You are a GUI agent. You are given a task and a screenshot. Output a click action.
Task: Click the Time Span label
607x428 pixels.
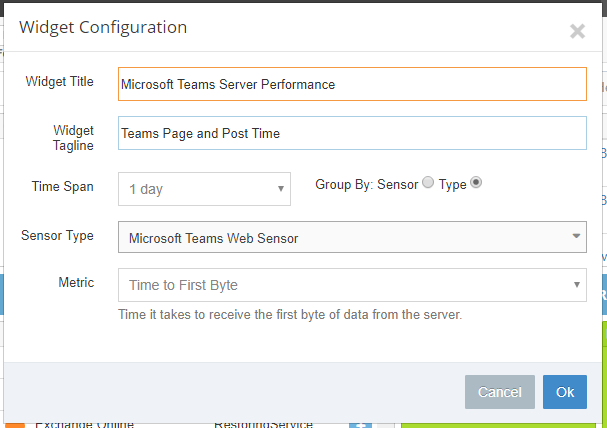coord(63,187)
